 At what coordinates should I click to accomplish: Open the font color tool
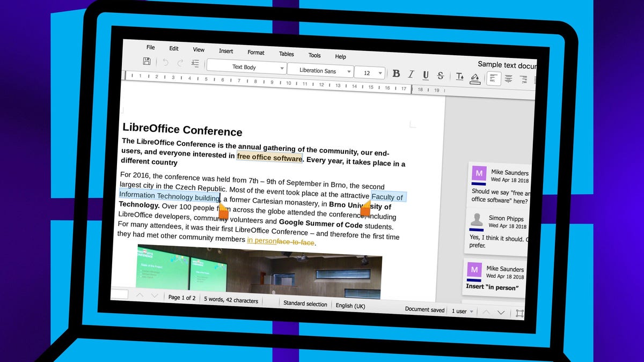pyautogui.click(x=459, y=77)
